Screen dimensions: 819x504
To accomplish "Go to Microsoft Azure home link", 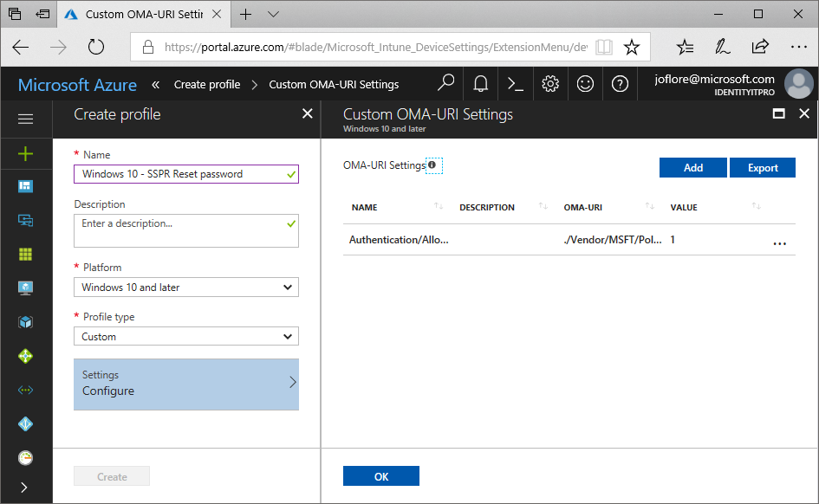I will click(77, 85).
